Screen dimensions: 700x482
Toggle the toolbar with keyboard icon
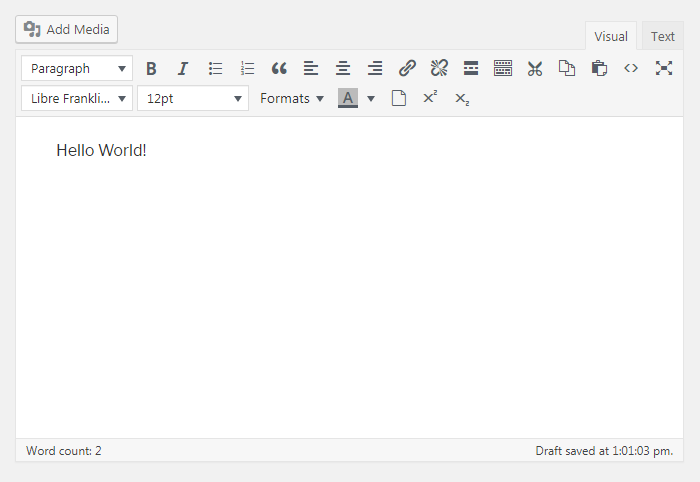coord(503,68)
